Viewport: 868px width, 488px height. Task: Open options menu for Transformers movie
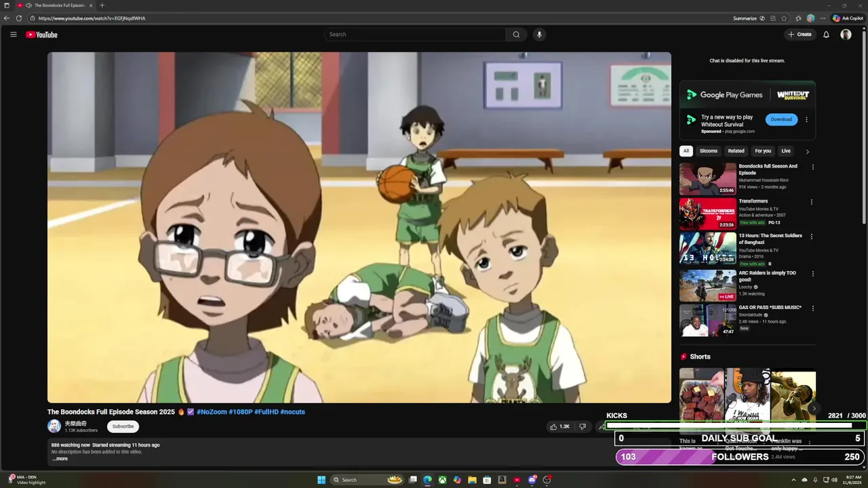point(811,202)
